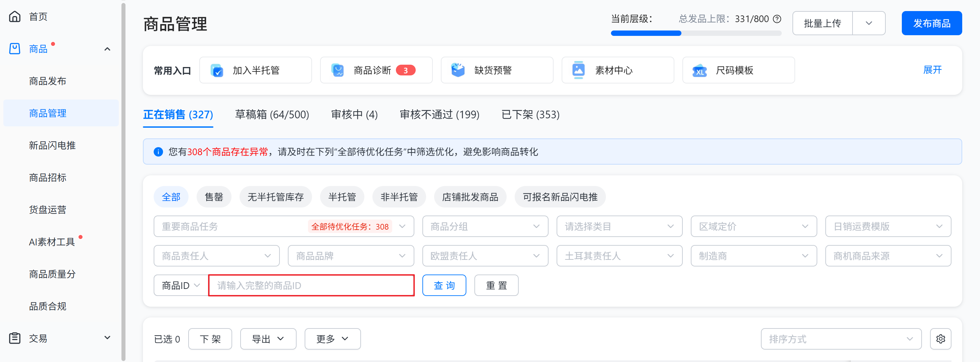Switch to 审核不通过 tab
This screenshot has width=980, height=362.
(439, 114)
